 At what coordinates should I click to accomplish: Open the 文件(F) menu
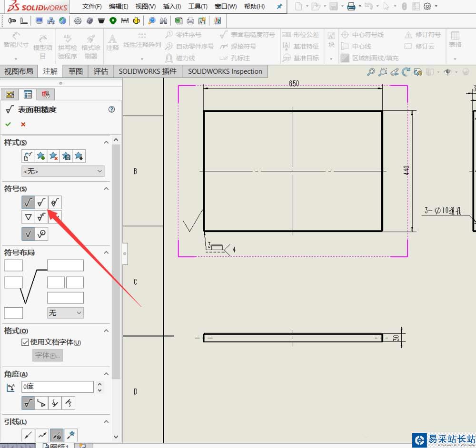pyautogui.click(x=92, y=6)
